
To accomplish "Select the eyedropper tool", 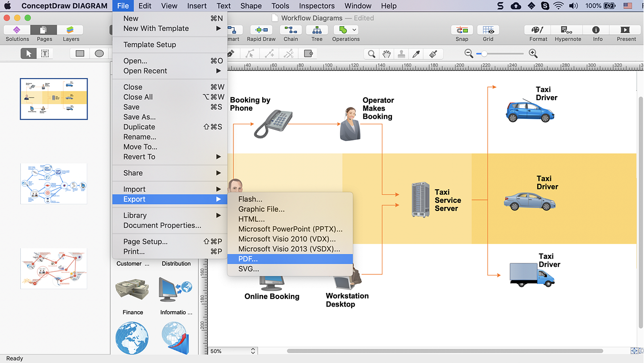I will coord(417,54).
